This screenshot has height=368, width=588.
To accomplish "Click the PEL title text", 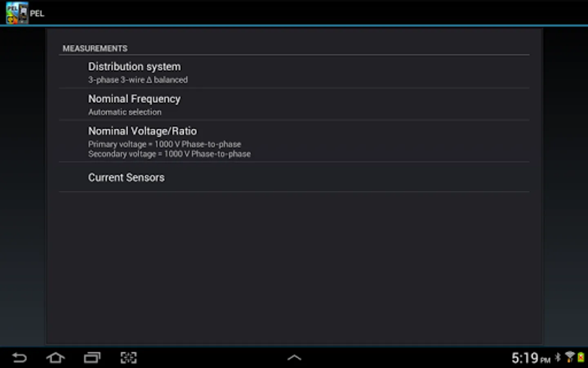I will coord(37,13).
